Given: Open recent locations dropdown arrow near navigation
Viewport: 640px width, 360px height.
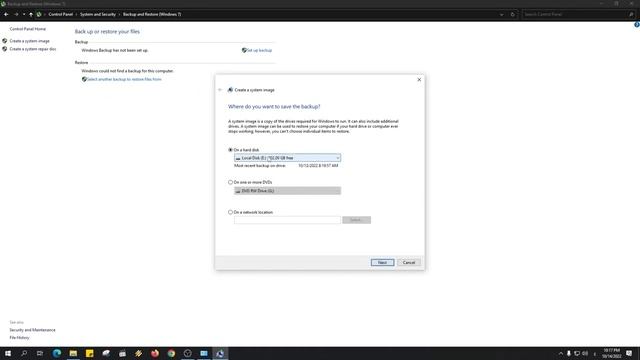Looking at the screenshot, I should pyautogui.click(x=24, y=14).
